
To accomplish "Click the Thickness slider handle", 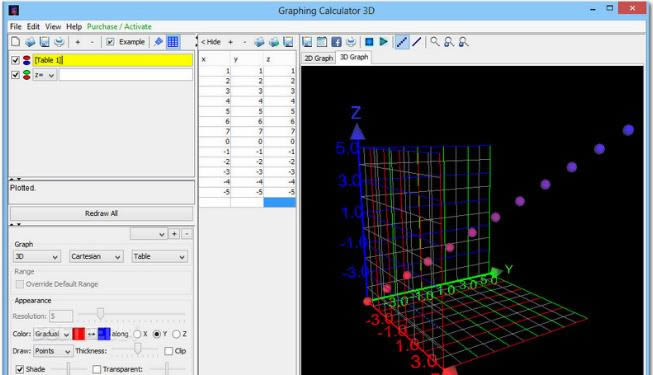I will [x=137, y=348].
